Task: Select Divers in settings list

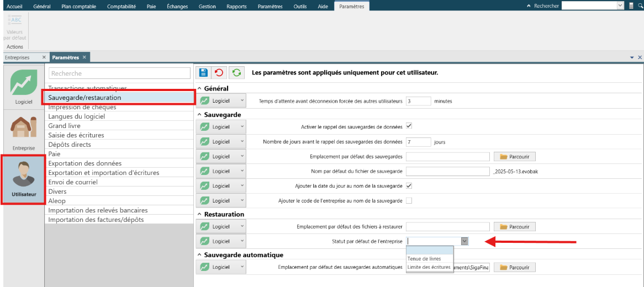Action: tap(119, 192)
